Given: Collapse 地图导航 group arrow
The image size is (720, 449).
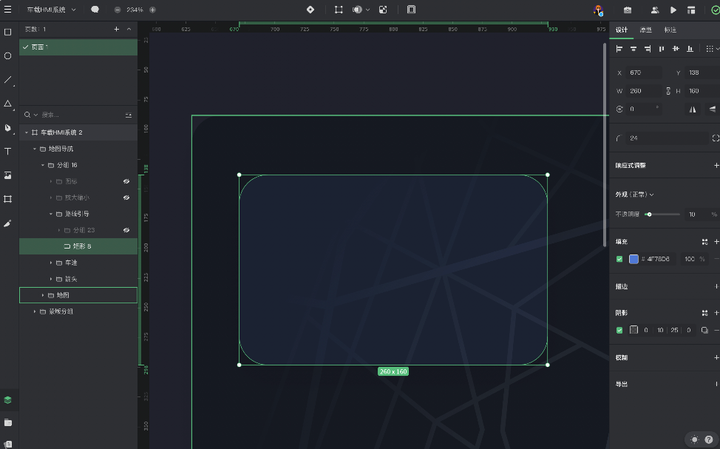Looking at the screenshot, I should (34, 149).
